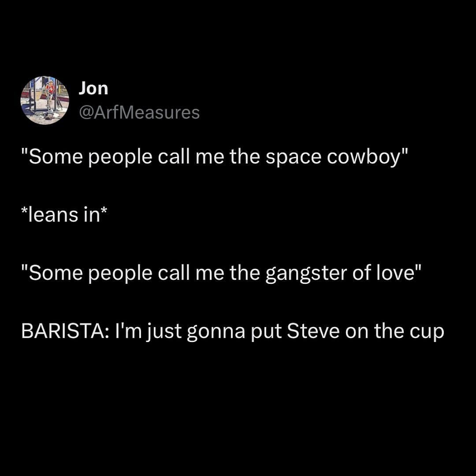Open Jon's circular profile picture

45,100
